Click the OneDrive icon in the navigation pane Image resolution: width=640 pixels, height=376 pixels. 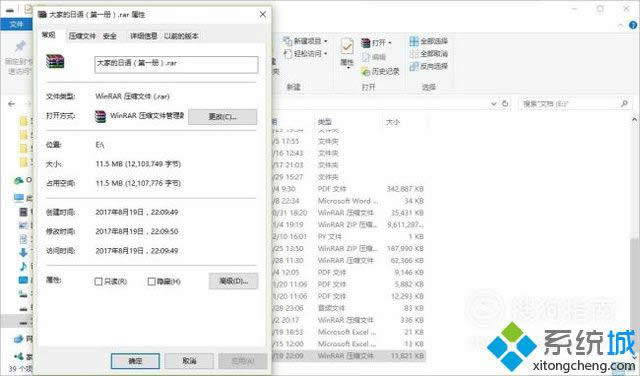(x=19, y=180)
